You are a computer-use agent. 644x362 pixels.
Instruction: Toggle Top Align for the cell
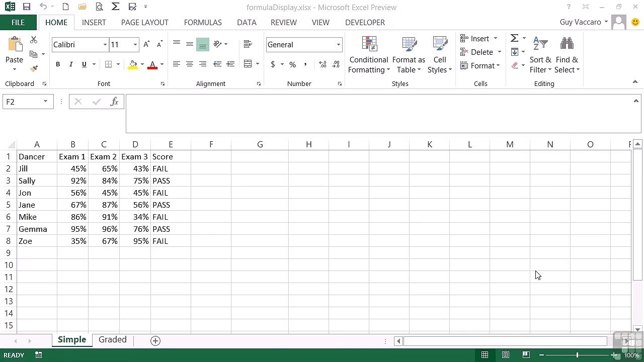click(177, 44)
